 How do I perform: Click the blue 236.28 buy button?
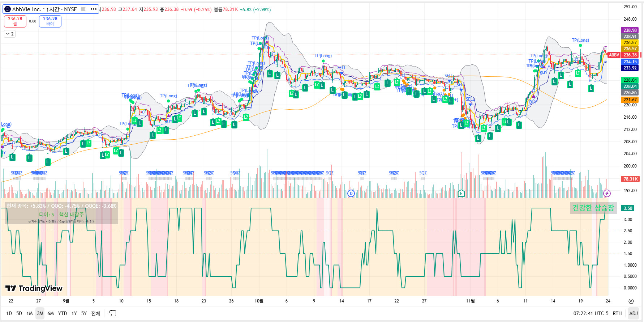(x=50, y=21)
